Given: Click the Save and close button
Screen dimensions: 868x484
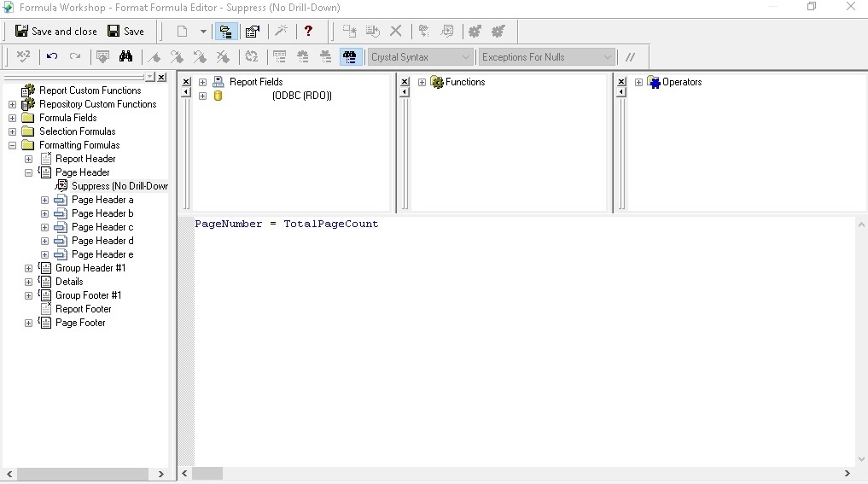Looking at the screenshot, I should click(x=56, y=32).
